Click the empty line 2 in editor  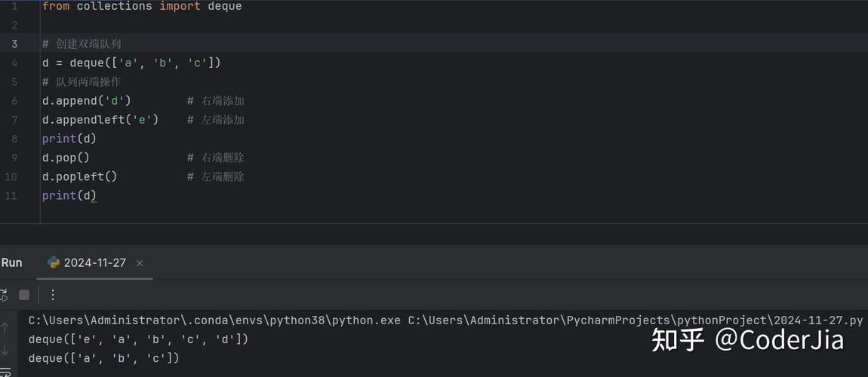coord(454,26)
